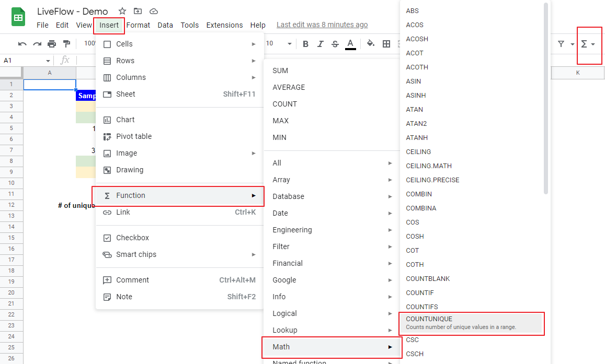Select the CEILING.MATH function
This screenshot has height=364, width=605.
[x=471, y=166]
